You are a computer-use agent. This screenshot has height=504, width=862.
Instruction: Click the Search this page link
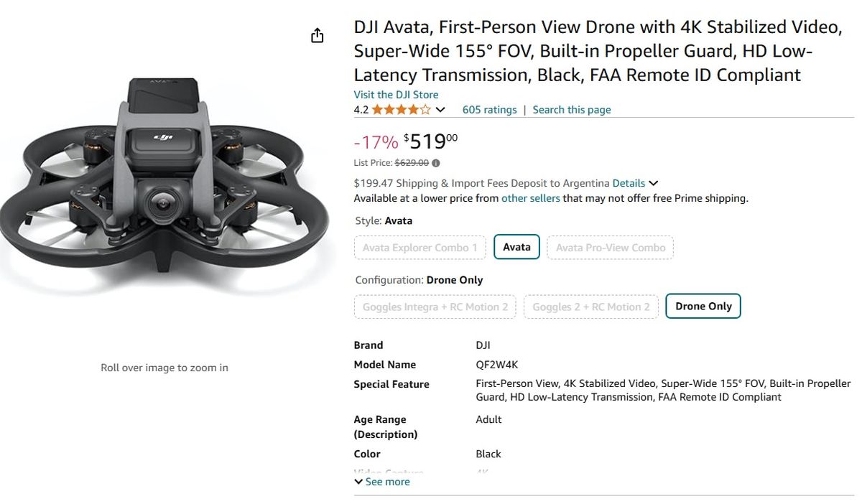point(572,110)
